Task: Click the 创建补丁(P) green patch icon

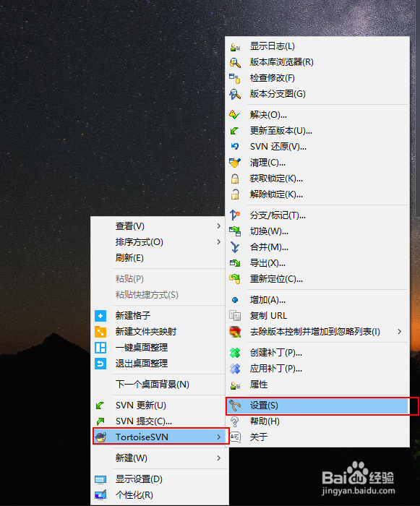Action: click(x=235, y=353)
